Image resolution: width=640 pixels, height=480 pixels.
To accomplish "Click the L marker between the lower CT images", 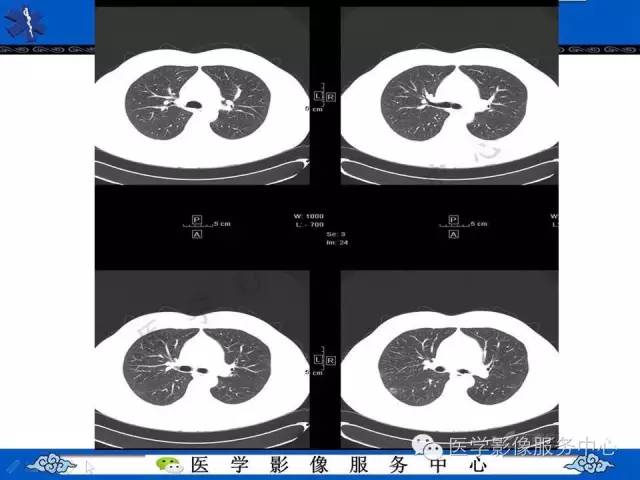I will (318, 360).
